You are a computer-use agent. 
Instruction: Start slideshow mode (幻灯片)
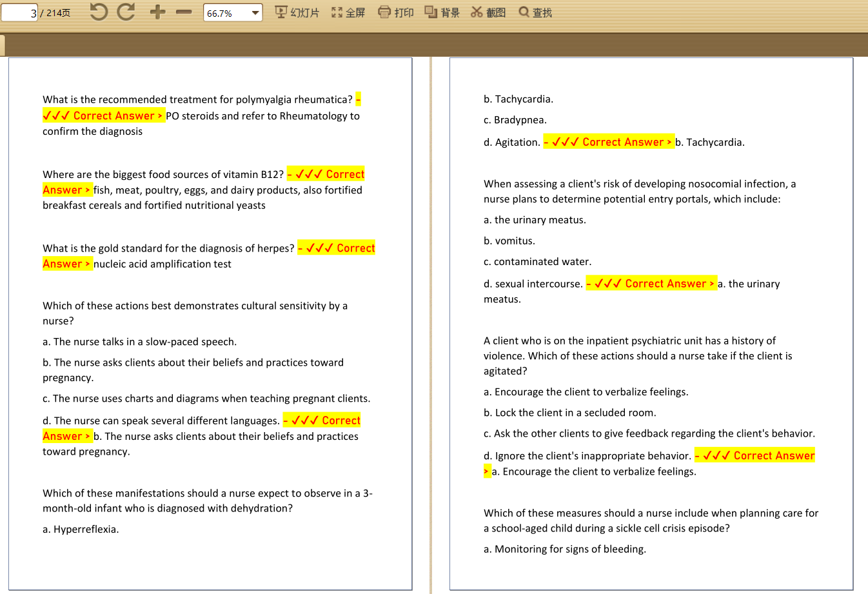click(297, 12)
